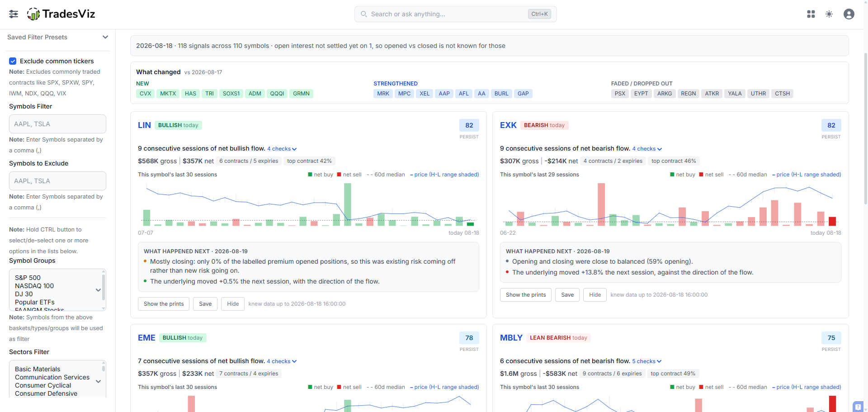Click the new CVX ticker chip
The height and width of the screenshot is (412, 868).
145,94
